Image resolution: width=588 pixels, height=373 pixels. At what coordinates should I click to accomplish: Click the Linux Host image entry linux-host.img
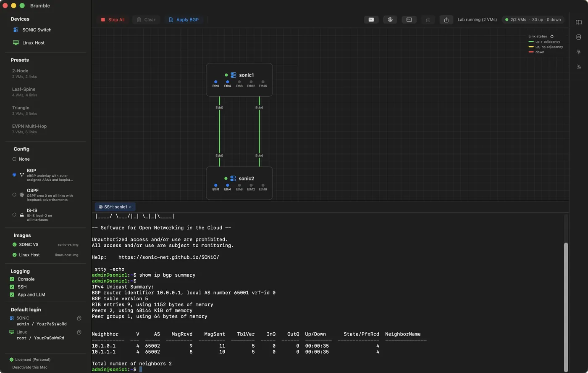pos(45,255)
